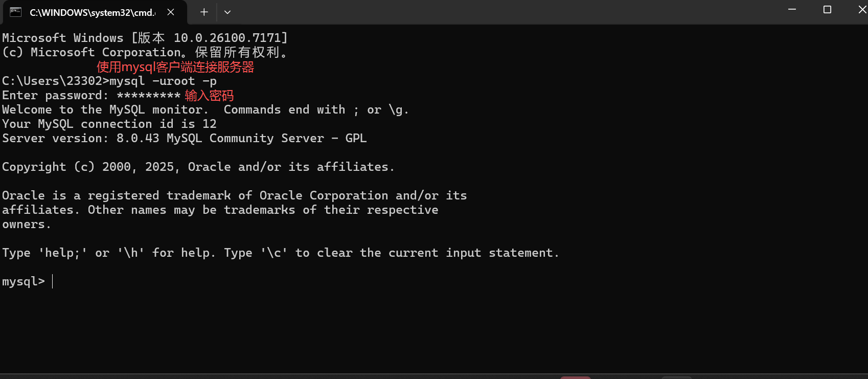Click the cmd icon in the terminal tab

point(16,12)
